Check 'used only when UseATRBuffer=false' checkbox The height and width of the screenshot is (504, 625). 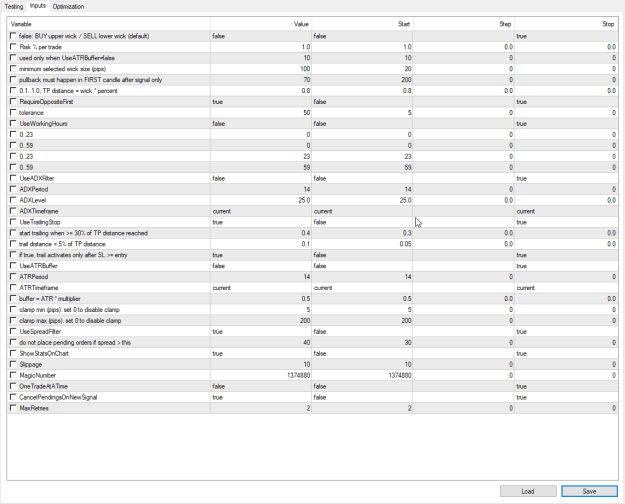tap(14, 58)
